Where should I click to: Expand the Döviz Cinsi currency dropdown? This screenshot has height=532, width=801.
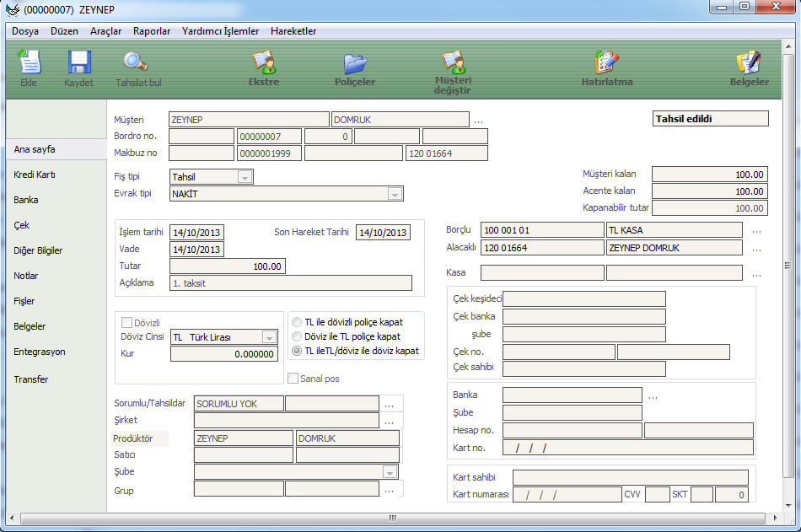(269, 337)
